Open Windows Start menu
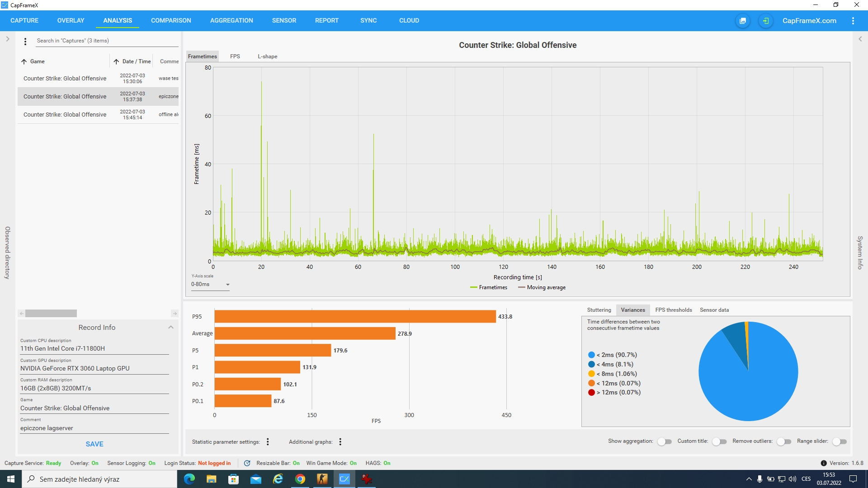This screenshot has height=488, width=868. 11,479
